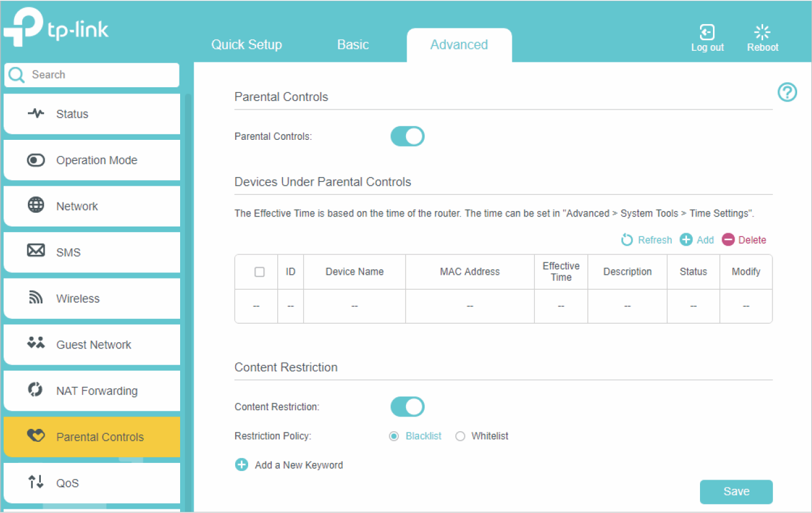Click the Save button
Image resolution: width=812 pixels, height=513 pixels.
(x=736, y=491)
